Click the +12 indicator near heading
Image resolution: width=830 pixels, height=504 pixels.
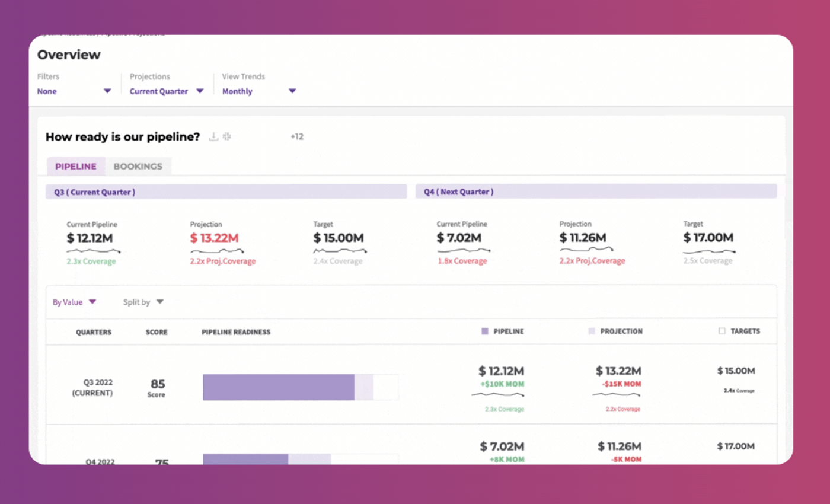click(297, 137)
